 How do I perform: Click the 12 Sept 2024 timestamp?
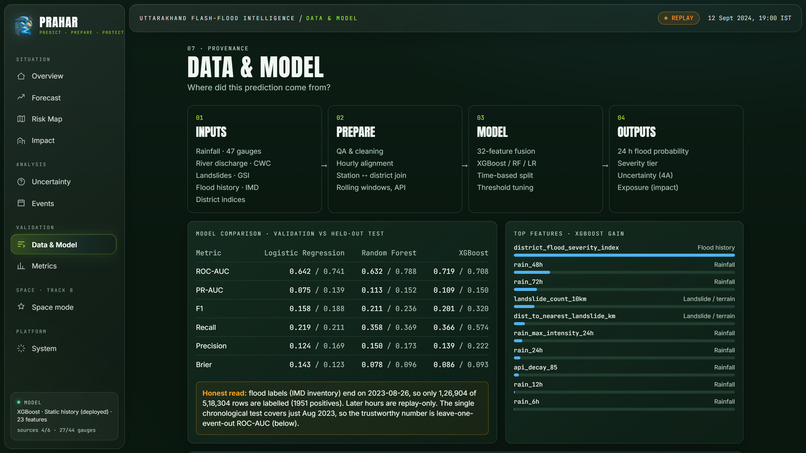pyautogui.click(x=749, y=18)
